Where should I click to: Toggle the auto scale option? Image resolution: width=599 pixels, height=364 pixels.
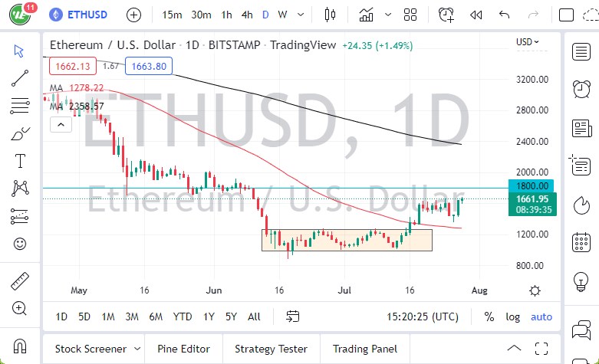[x=541, y=316]
